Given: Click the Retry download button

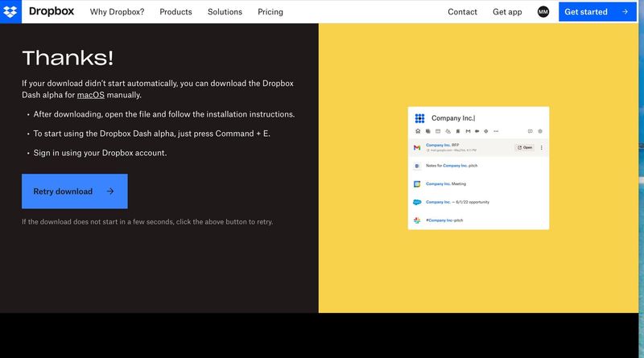Looking at the screenshot, I should pos(74,191).
